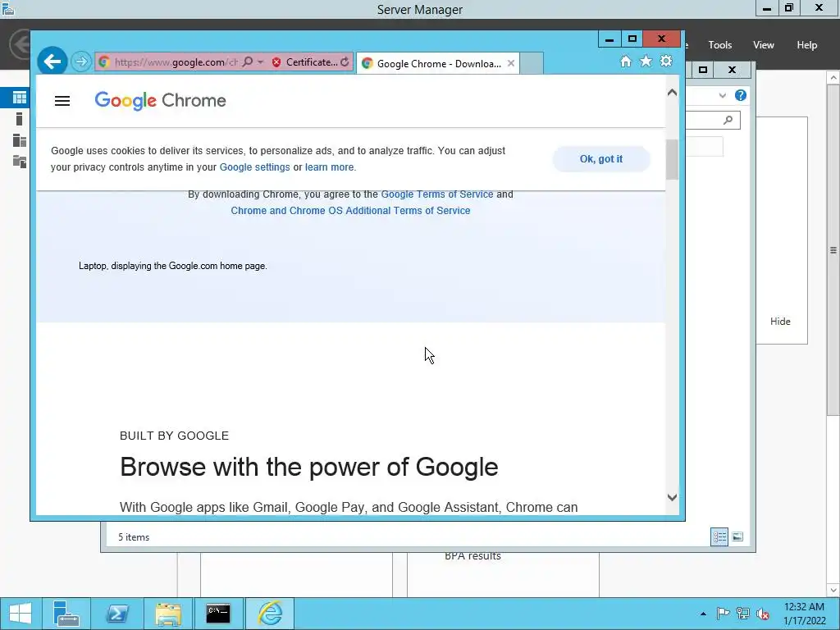The height and width of the screenshot is (630, 840).
Task: Click the Hide link in Server Manager
Action: pos(780,322)
